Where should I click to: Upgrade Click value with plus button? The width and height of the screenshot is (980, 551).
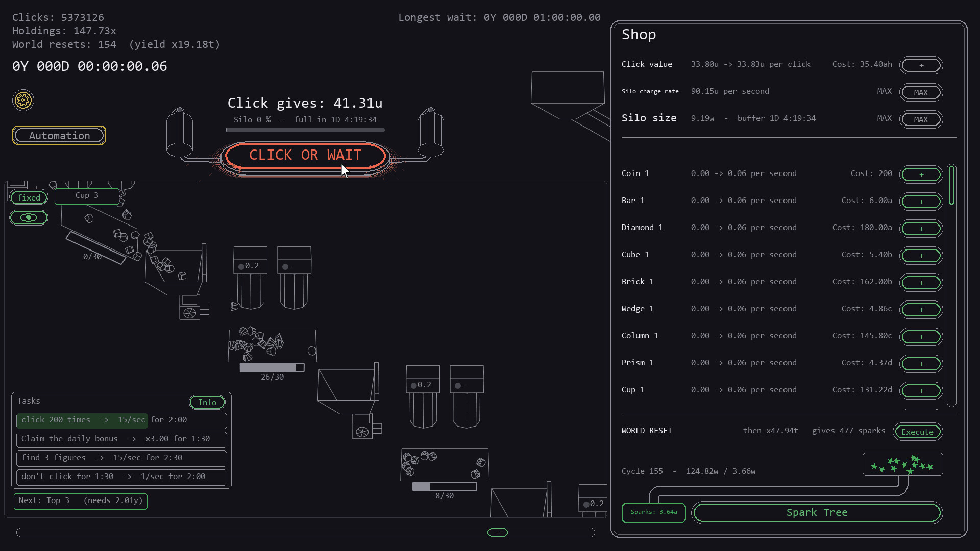921,65
